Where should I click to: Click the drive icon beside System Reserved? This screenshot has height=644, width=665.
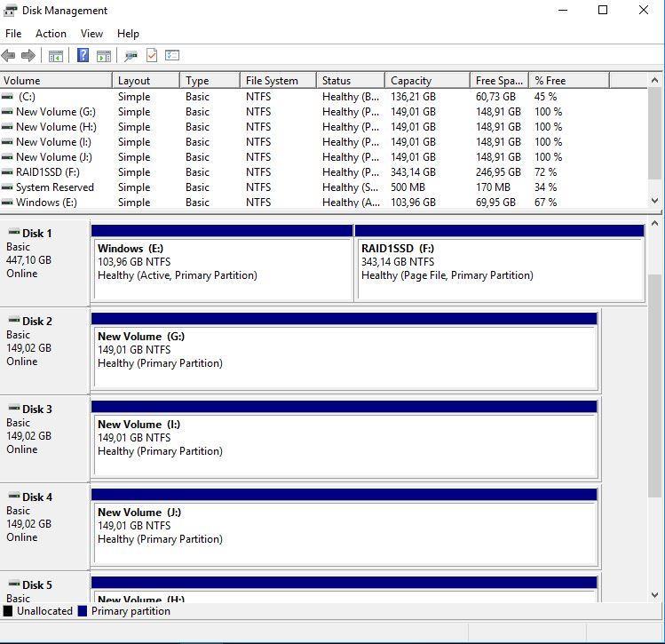(7, 187)
